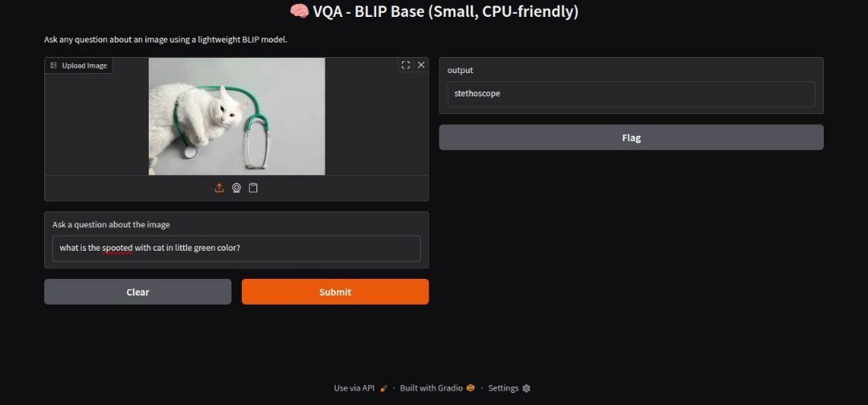The width and height of the screenshot is (868, 405).
Task: Click the rocket icon beside Use via API
Action: coord(383,388)
